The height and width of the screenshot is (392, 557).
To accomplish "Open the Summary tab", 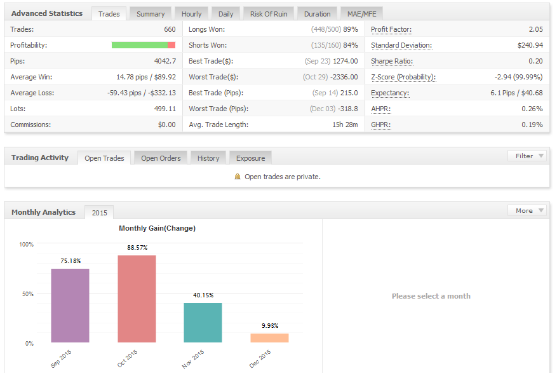I will [x=151, y=14].
